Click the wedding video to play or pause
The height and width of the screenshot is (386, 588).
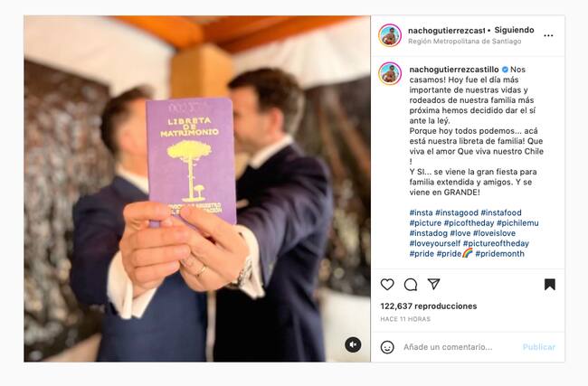[197, 189]
